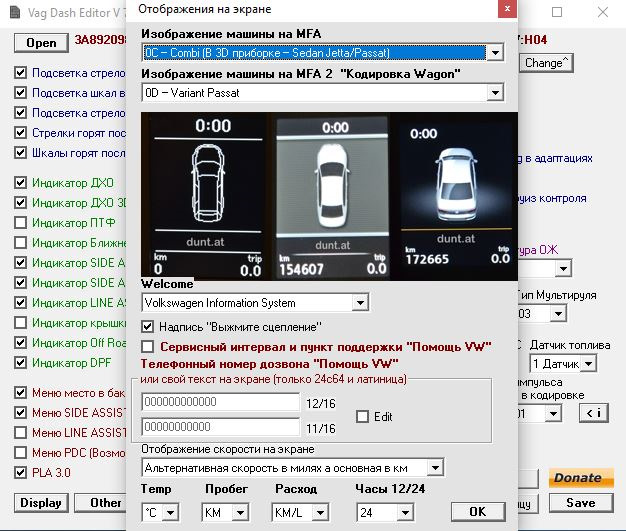
Task: Open the Other section
Action: tap(105, 503)
